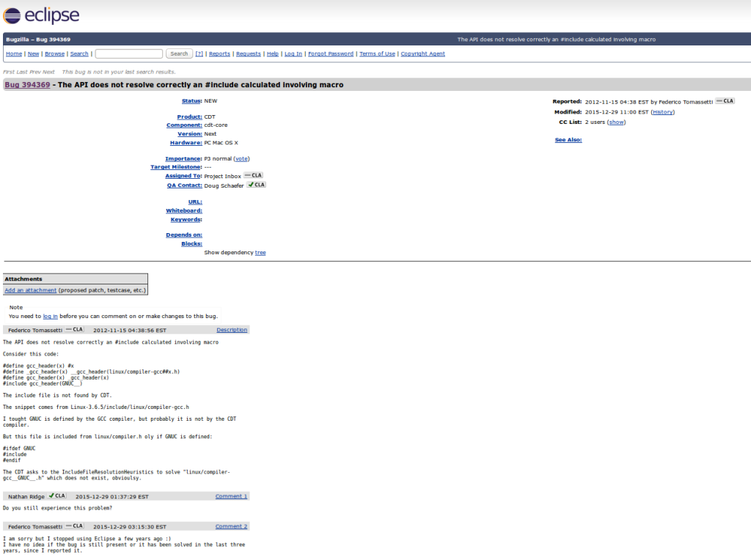Open the Help link
The width and height of the screenshot is (751, 560).
(273, 54)
